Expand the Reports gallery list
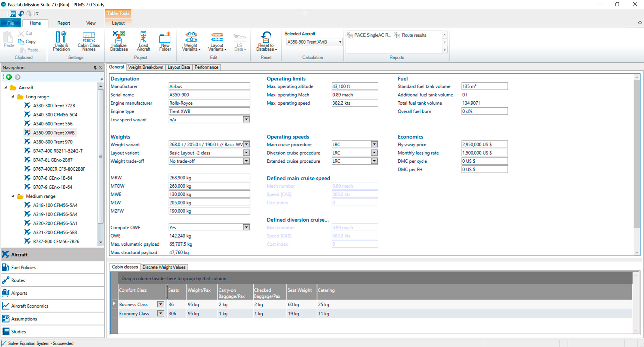Viewport: 644px width, 347px height. (x=445, y=50)
